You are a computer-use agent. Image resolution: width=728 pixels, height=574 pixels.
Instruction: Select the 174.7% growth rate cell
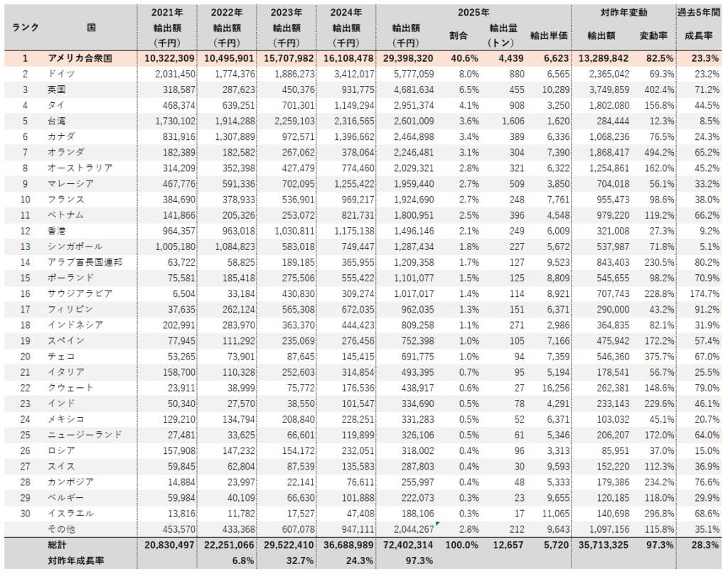(x=700, y=293)
